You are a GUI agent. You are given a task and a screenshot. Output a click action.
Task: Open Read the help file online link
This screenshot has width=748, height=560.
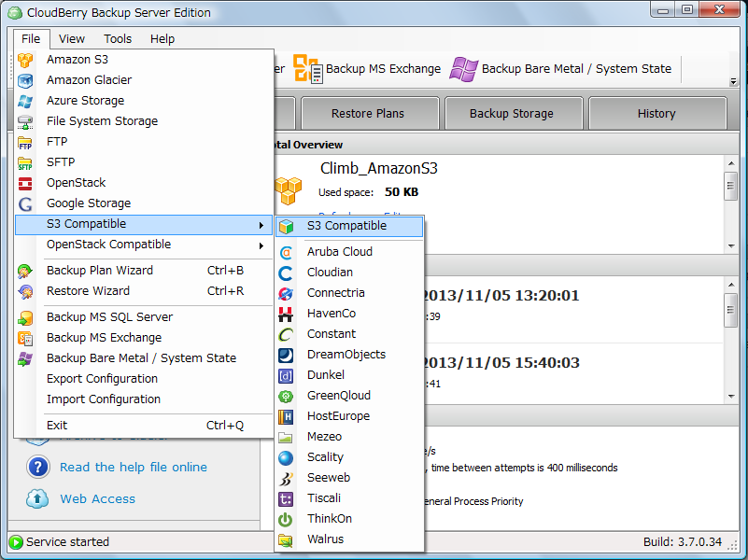point(134,467)
